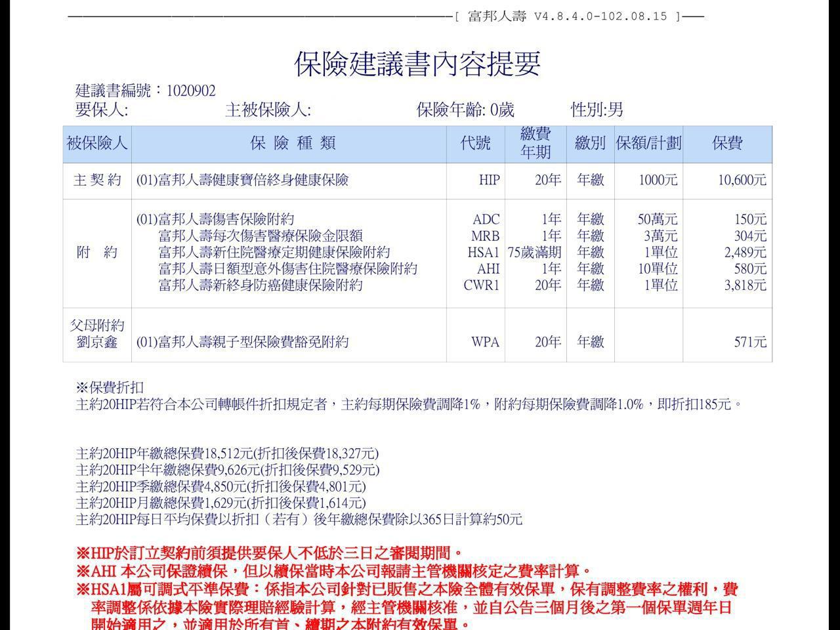The width and height of the screenshot is (840, 630).
Task: Click the 主被保險人 label
Action: [x=268, y=110]
